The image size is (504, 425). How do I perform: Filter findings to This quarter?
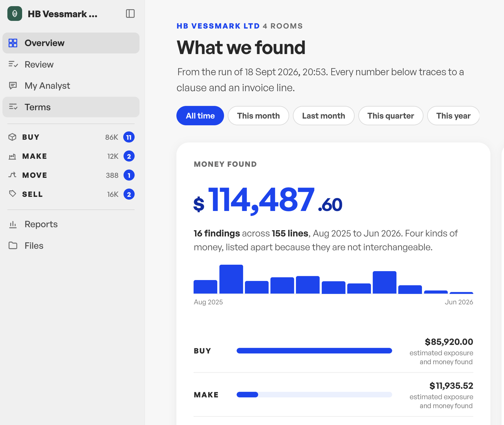(391, 116)
